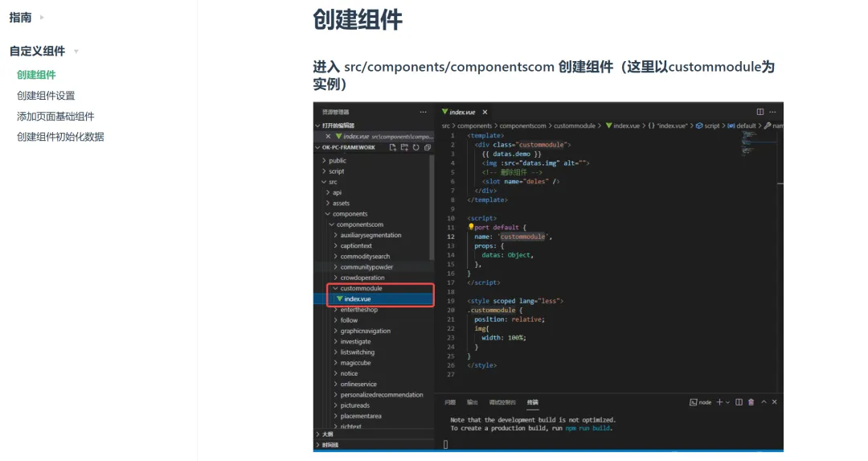The image size is (868, 461).
Task: Click script in the editor breadcrumb
Action: point(712,126)
